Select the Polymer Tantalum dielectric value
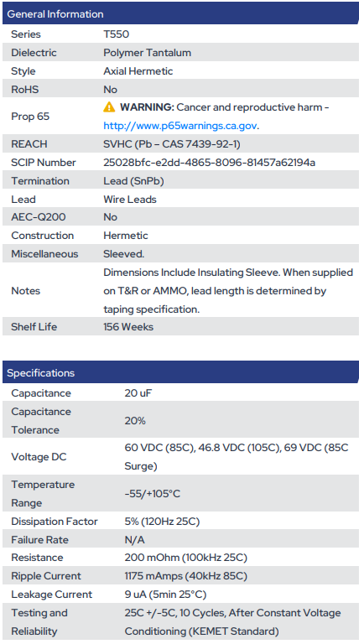The width and height of the screenshot is (359, 644). [x=147, y=53]
